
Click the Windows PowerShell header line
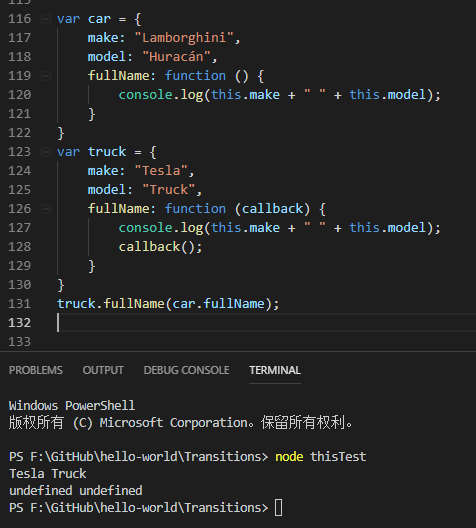coord(72,405)
